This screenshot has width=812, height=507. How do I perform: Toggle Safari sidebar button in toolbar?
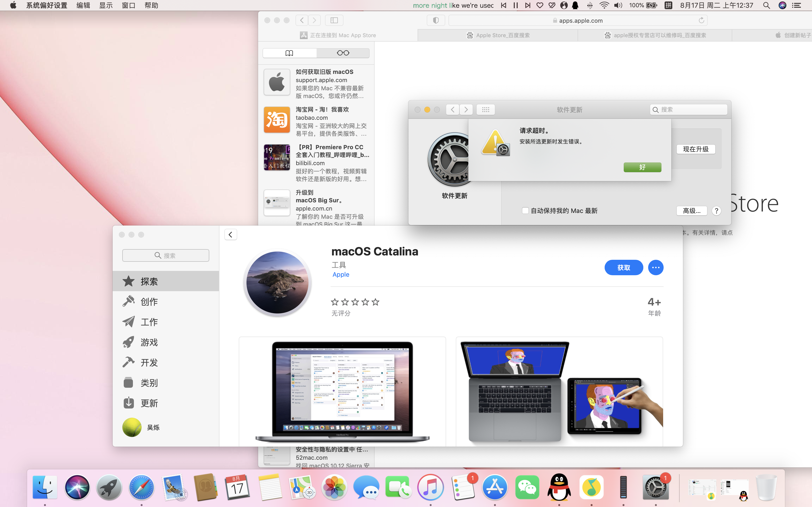point(334,21)
